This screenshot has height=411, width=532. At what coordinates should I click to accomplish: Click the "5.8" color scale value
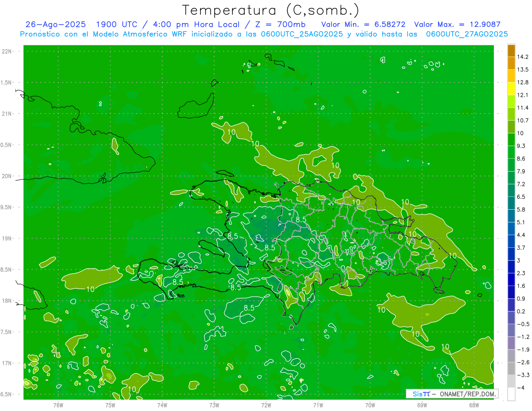pos(521,209)
